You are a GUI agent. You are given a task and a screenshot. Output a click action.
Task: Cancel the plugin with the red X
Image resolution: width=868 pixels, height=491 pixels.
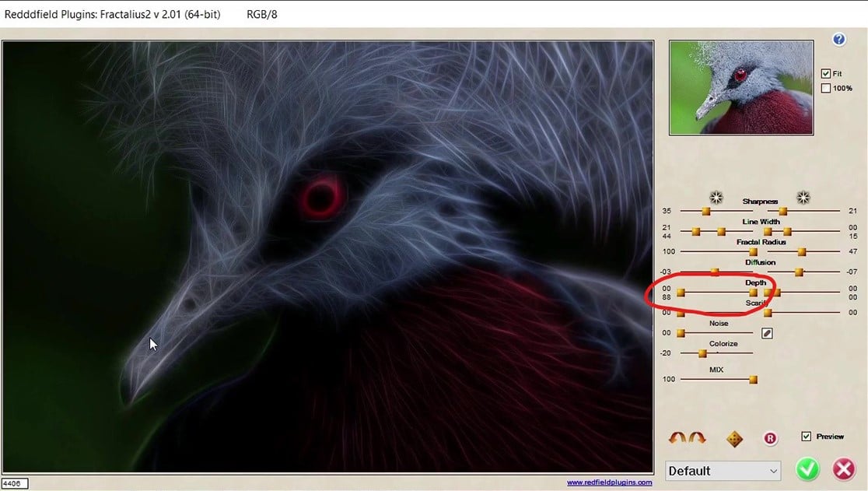tap(844, 469)
